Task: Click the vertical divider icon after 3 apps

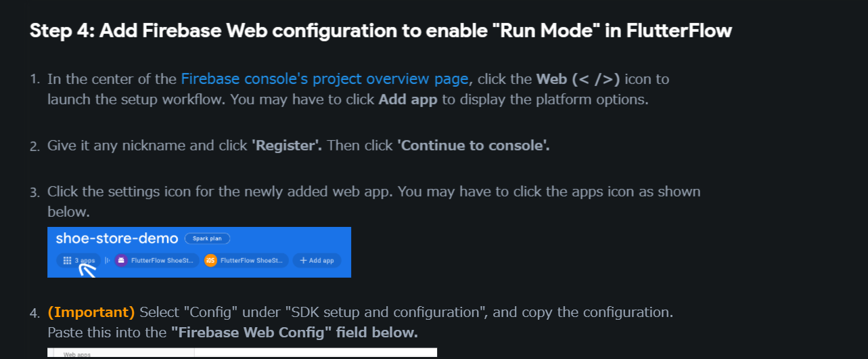Action: point(107,260)
